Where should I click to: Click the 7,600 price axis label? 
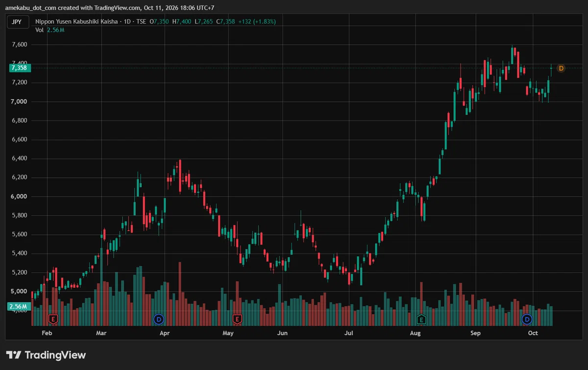coord(19,45)
